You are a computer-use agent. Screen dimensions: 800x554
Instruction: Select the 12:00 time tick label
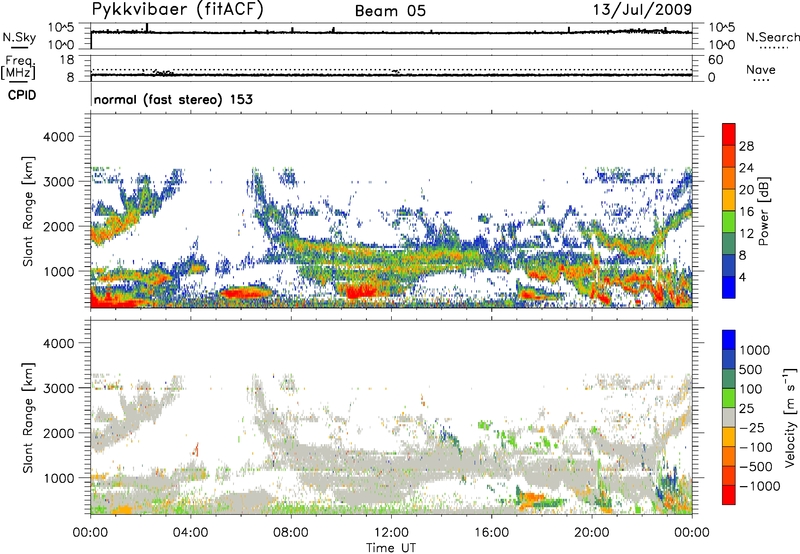pyautogui.click(x=391, y=533)
